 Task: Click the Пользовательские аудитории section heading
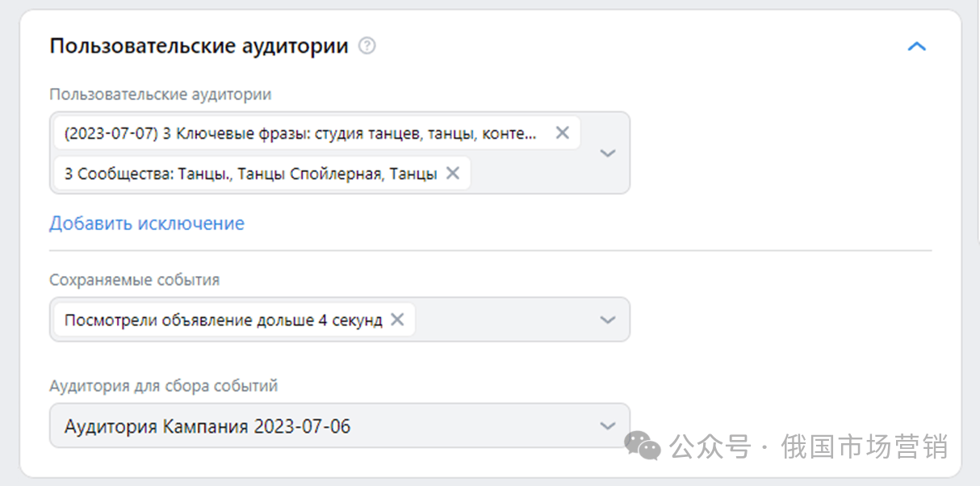(x=199, y=46)
